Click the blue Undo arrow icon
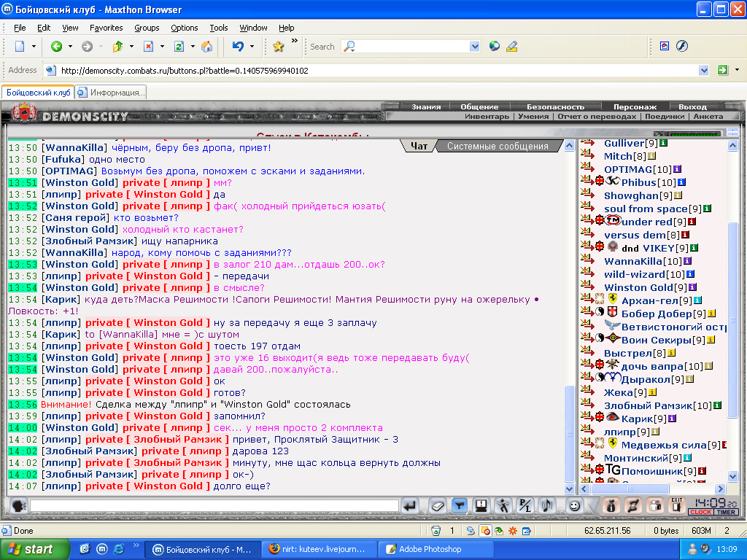The height and width of the screenshot is (560, 747). pyautogui.click(x=239, y=46)
